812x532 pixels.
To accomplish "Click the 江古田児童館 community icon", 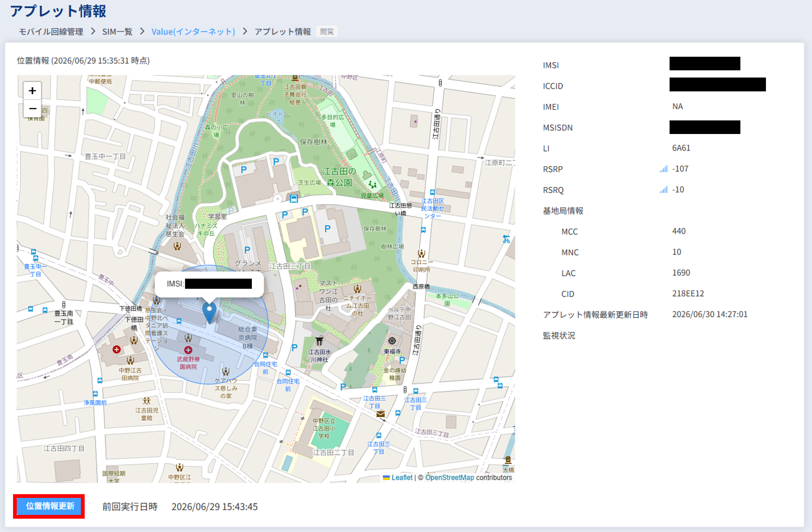I will coord(147,401).
